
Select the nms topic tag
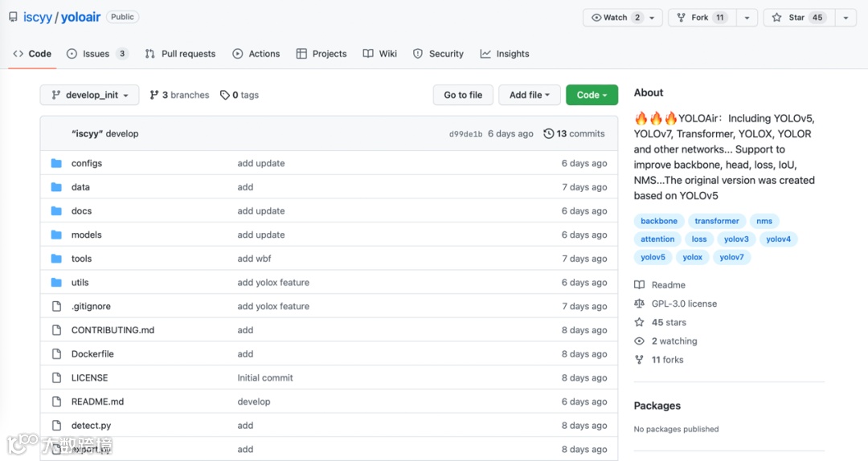click(x=764, y=221)
